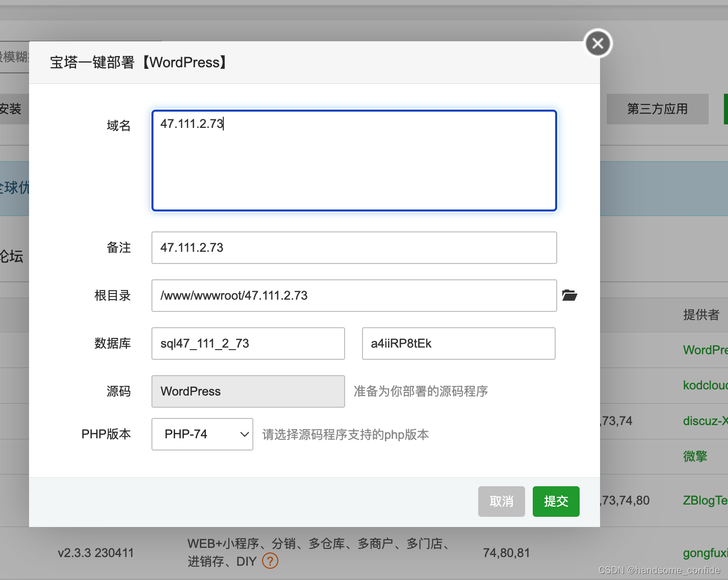Switch to 第三方应用 tab in background
Image resolution: width=728 pixels, height=580 pixels.
point(657,109)
